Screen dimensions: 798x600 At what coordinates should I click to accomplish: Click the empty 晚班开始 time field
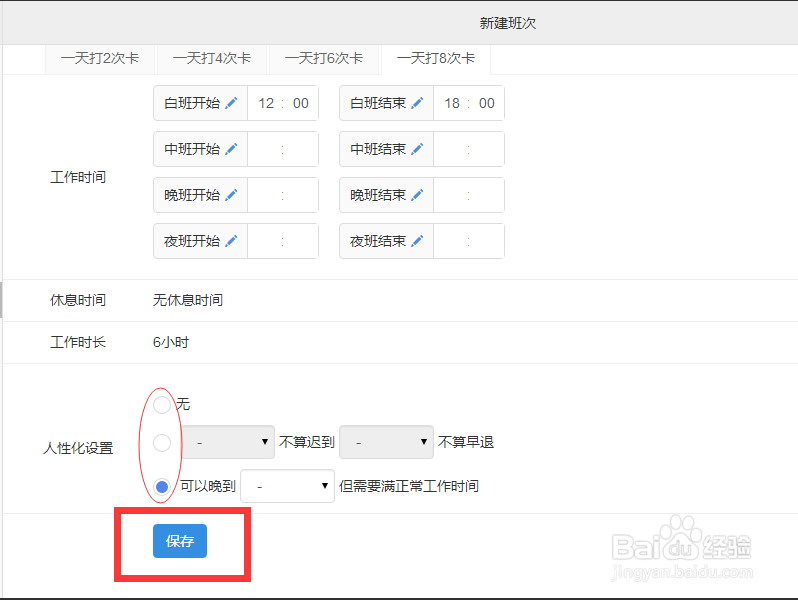[283, 195]
